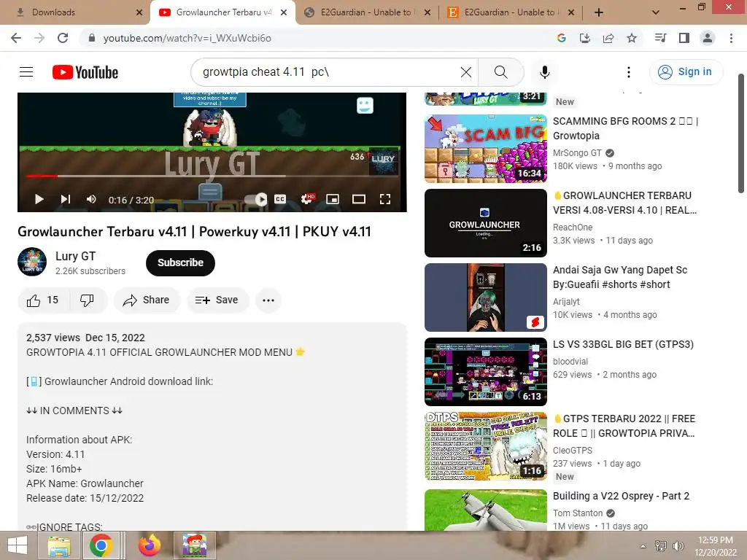
Task: Open a new browser tab
Action: [599, 12]
